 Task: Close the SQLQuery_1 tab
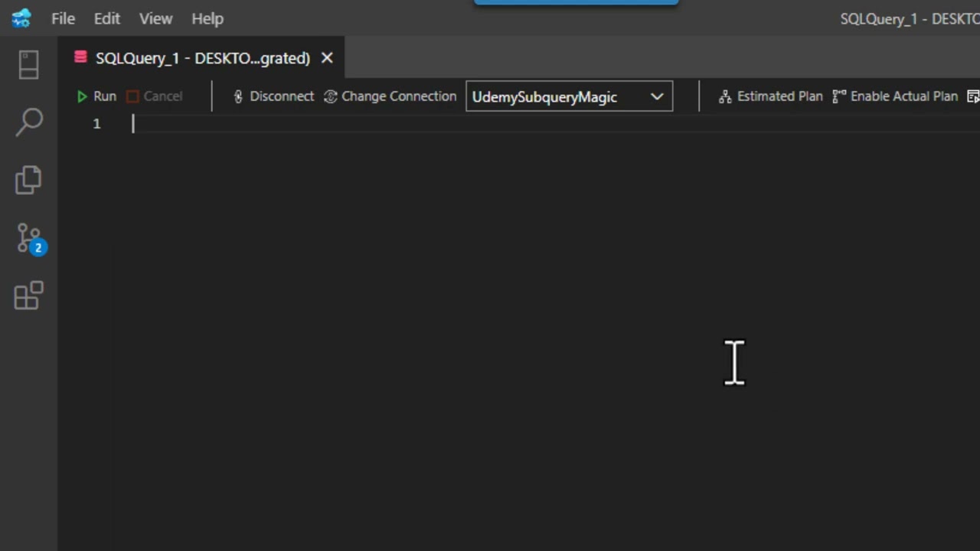click(x=327, y=58)
